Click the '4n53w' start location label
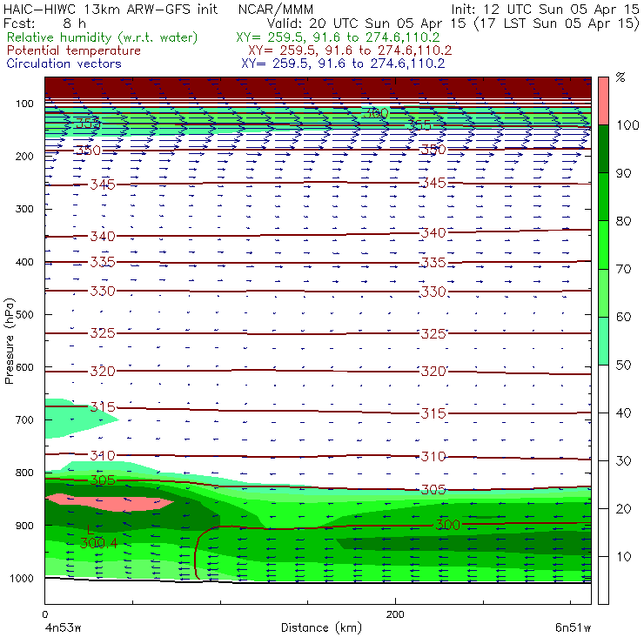This screenshot has width=644, height=644. click(64, 627)
